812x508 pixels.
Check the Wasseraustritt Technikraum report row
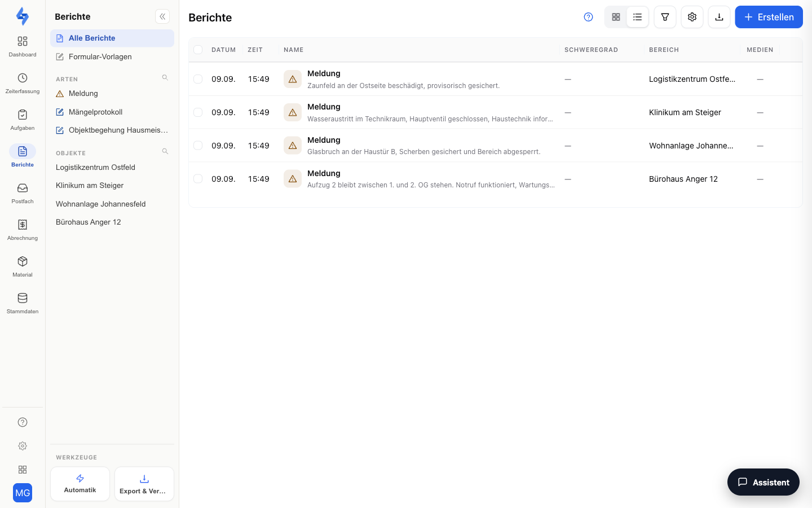point(198,112)
